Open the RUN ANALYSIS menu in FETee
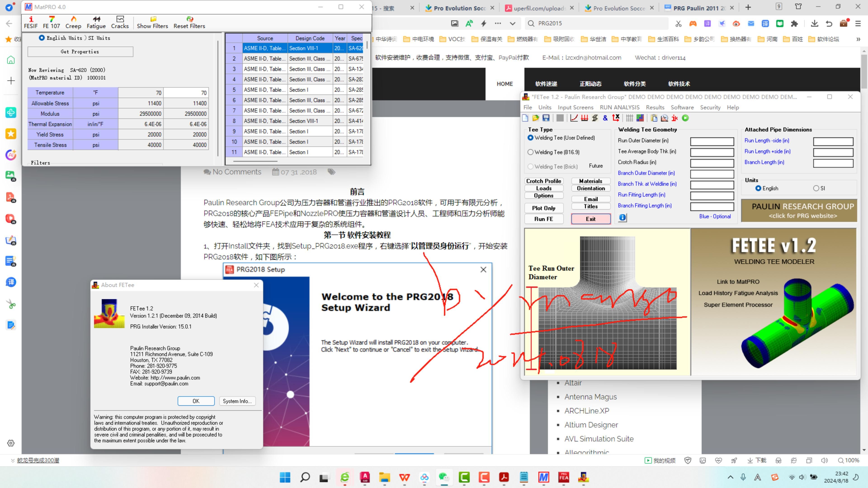Viewport: 868px width, 488px height. [619, 108]
